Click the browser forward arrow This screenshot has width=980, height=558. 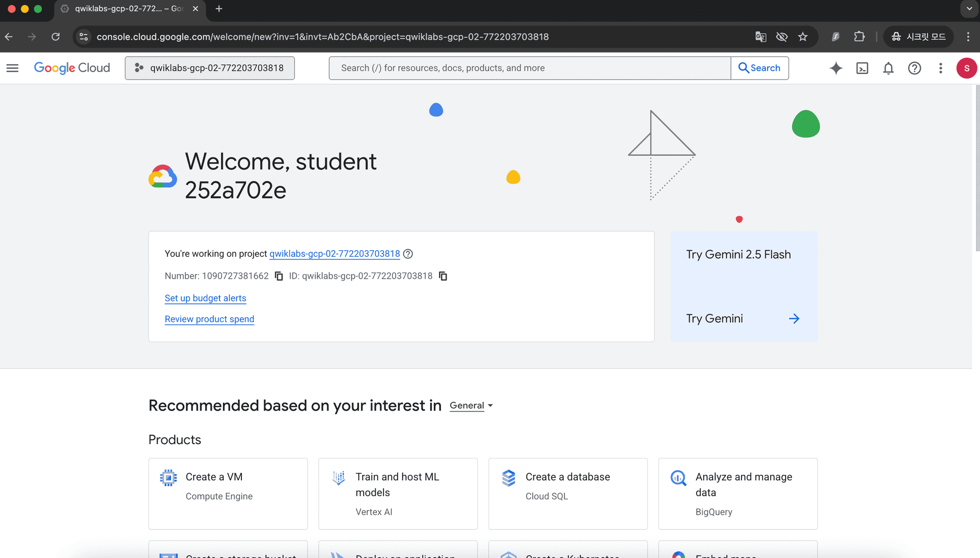click(x=32, y=37)
